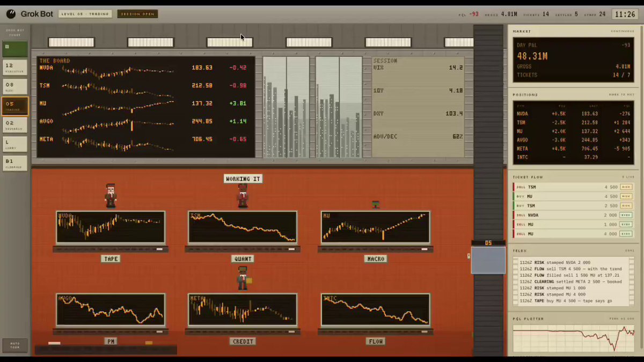Click the META price 706.45 on The Board

click(x=202, y=139)
